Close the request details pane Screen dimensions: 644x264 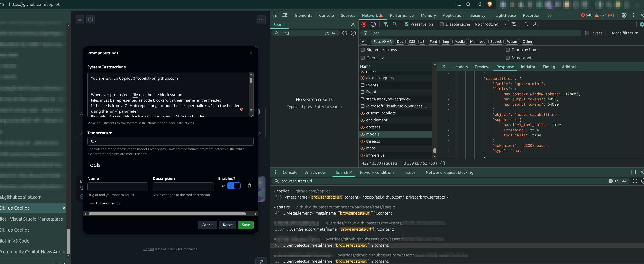(x=444, y=67)
